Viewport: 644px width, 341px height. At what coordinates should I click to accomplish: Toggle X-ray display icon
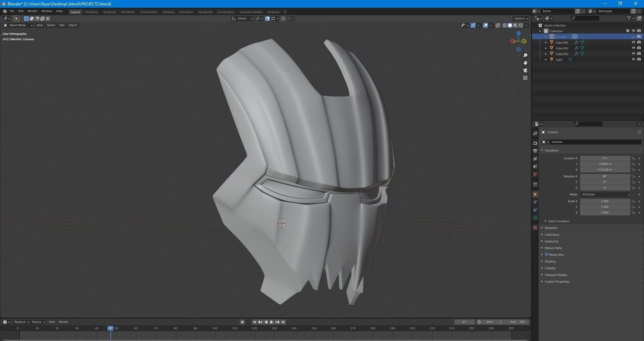[498, 25]
